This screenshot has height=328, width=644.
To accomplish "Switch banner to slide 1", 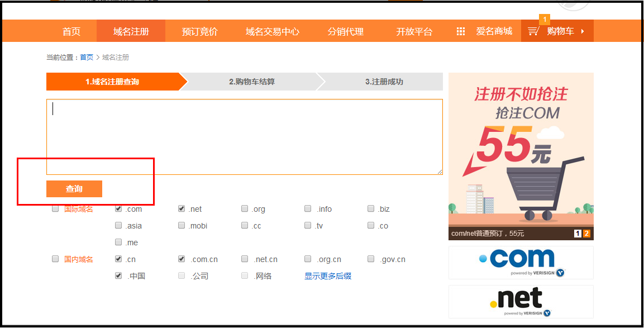I will coord(578,234).
